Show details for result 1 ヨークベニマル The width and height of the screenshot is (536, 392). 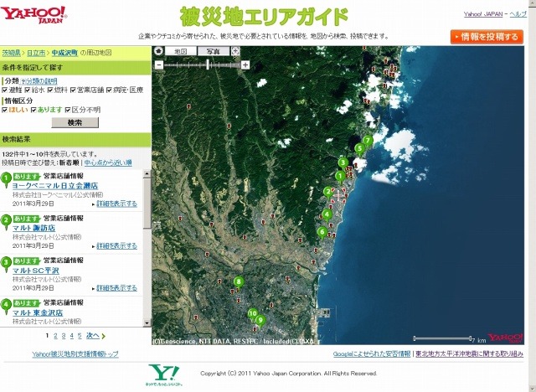pos(117,204)
